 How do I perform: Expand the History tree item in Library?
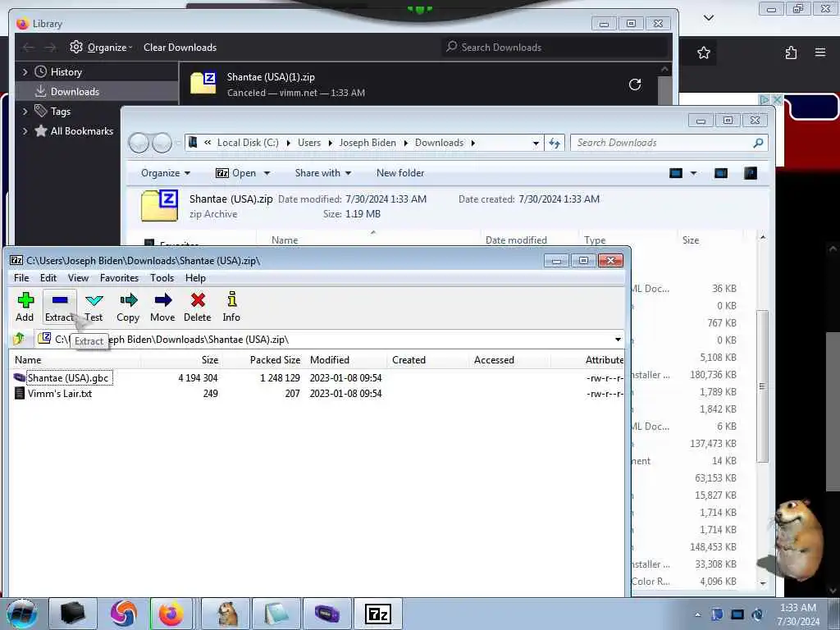coord(25,72)
